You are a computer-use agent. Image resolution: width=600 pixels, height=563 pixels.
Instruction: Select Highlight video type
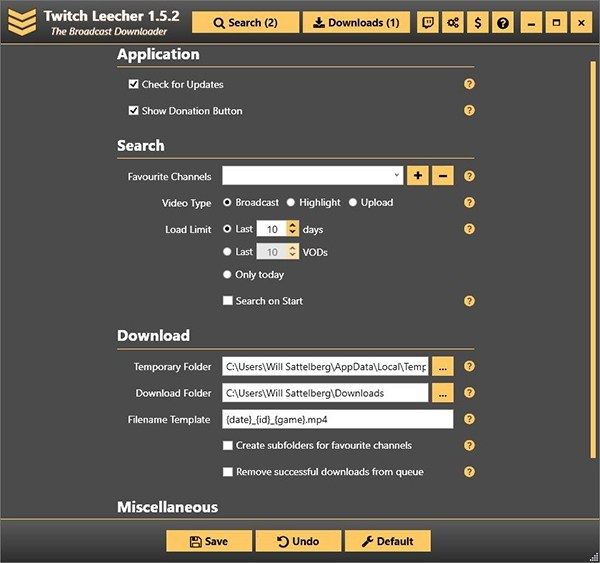[x=291, y=202]
